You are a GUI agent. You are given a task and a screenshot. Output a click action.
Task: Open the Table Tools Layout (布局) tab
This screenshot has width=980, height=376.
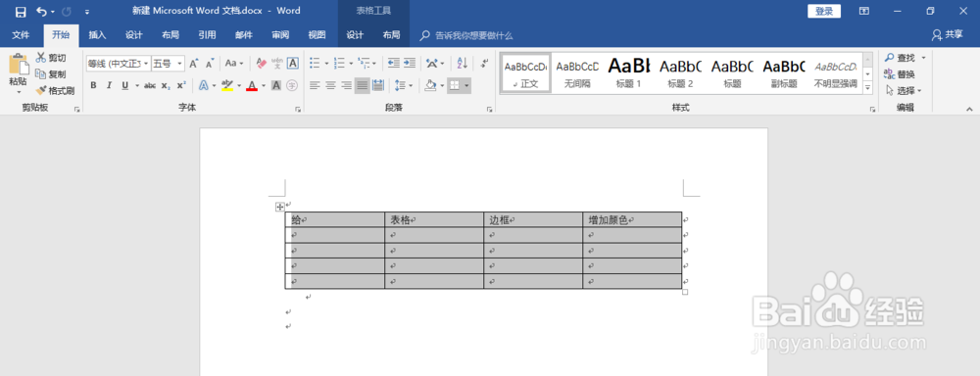click(391, 35)
